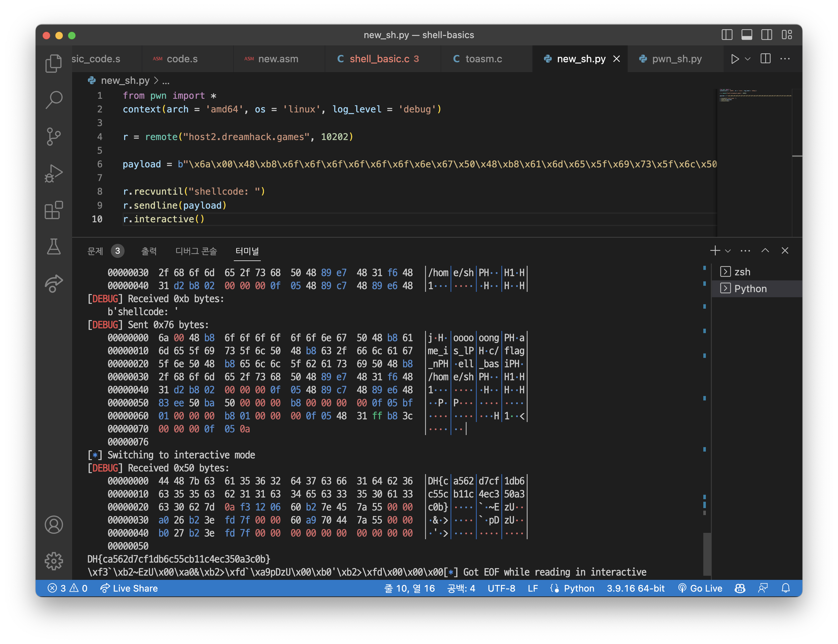
Task: Maximize the panel with the up chevron
Action: pyautogui.click(x=765, y=251)
